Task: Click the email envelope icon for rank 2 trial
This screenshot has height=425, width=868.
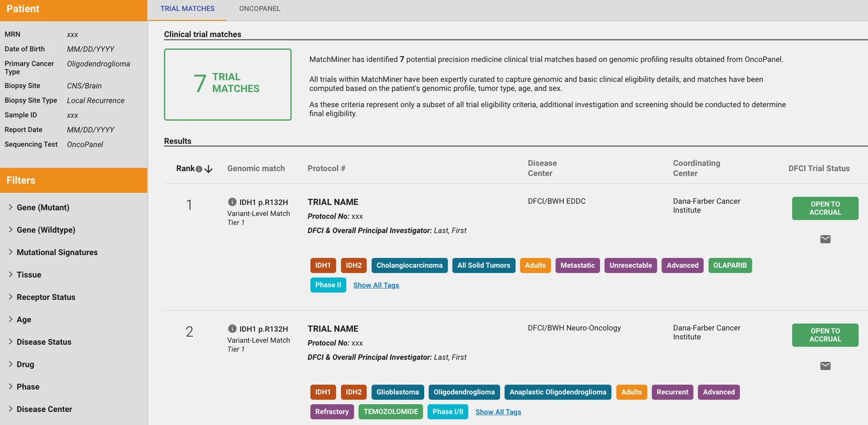Action: pos(825,366)
